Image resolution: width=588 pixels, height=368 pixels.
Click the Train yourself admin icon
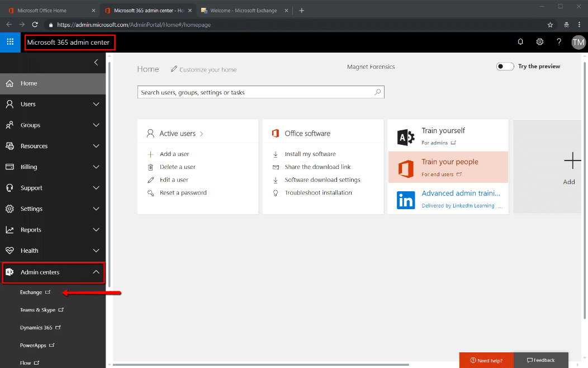pos(406,137)
